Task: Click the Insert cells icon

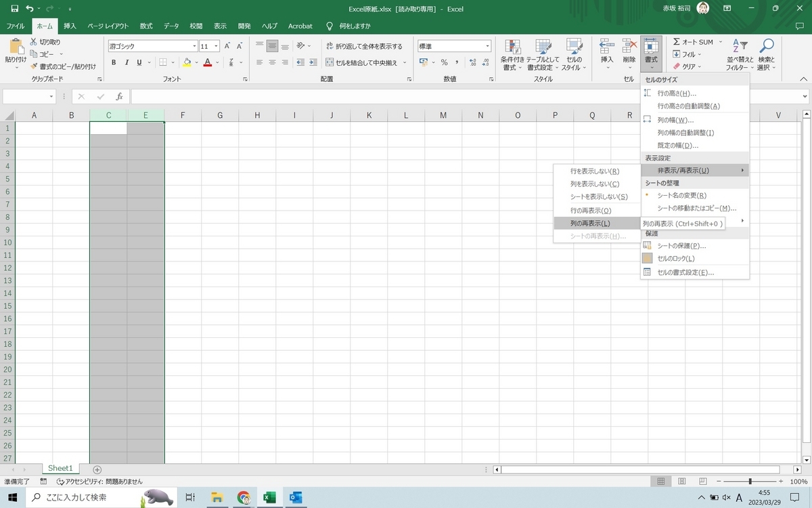Action: (x=607, y=47)
